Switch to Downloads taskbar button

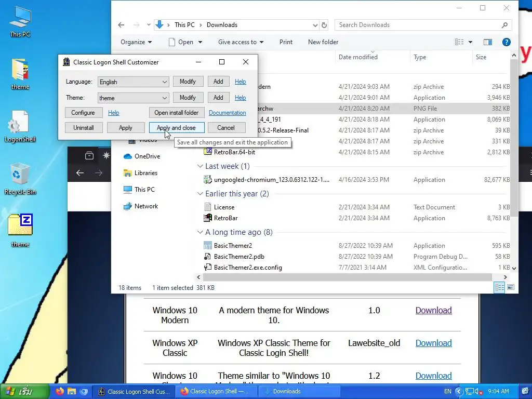[299, 392]
